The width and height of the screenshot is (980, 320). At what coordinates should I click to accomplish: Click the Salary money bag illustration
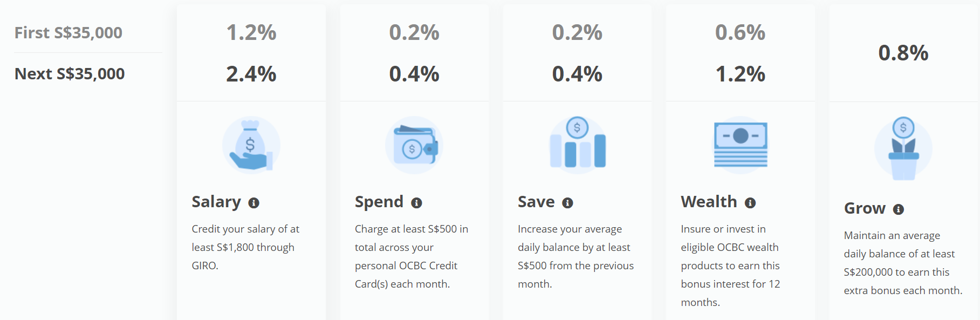coord(251,146)
